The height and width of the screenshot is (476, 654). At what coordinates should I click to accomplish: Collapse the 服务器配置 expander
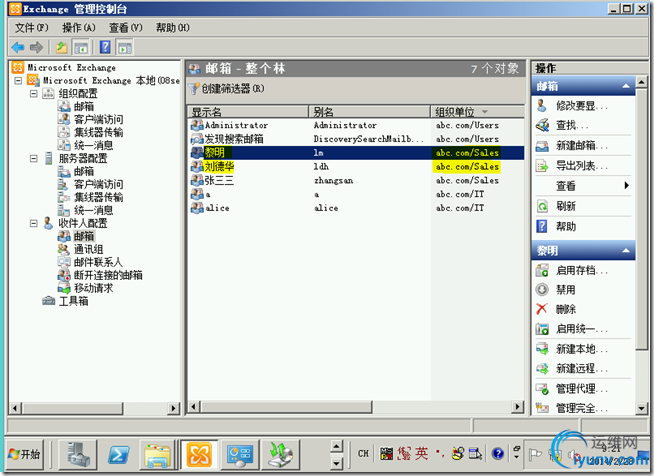click(x=33, y=159)
